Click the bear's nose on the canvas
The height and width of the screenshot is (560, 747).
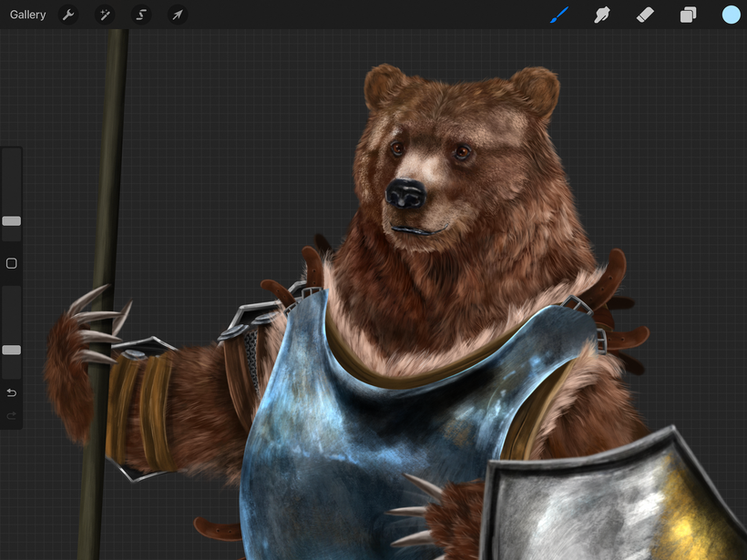[x=405, y=193]
